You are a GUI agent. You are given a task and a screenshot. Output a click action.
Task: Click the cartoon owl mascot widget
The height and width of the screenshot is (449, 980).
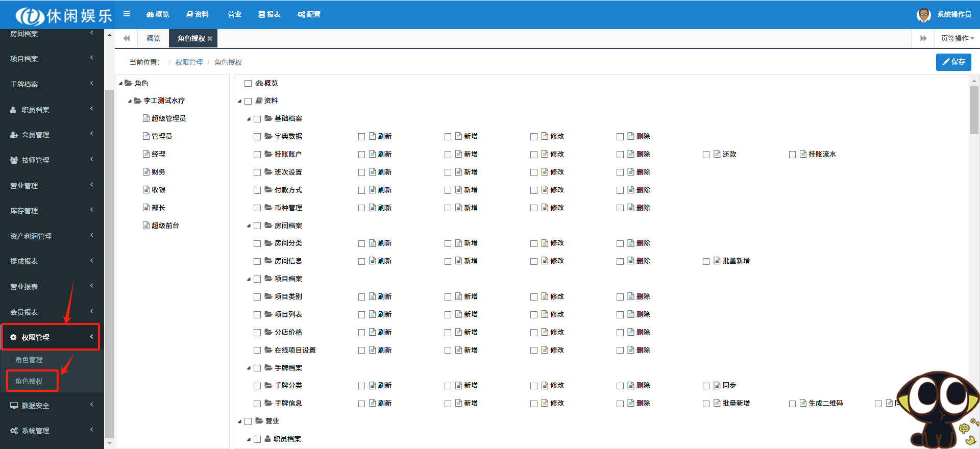(939, 408)
